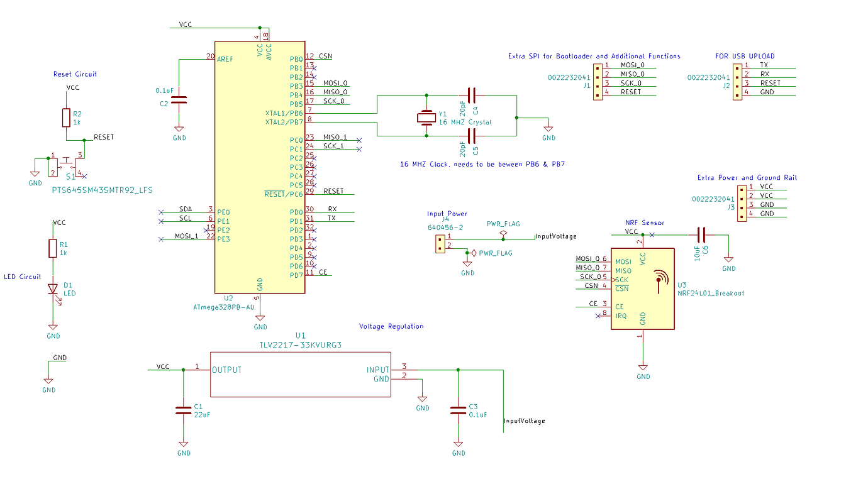This screenshot has width=868, height=489.
Task: Click the J1 extra SPI header connector
Action: [x=597, y=79]
